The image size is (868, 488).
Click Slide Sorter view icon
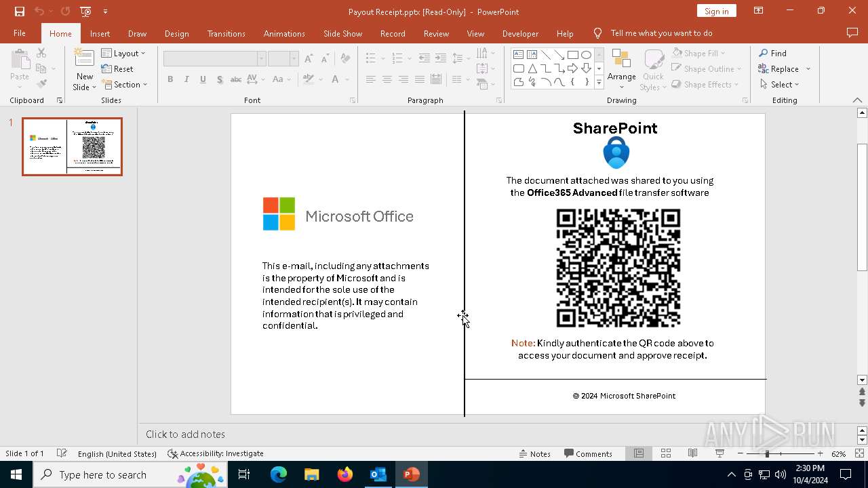tap(666, 453)
